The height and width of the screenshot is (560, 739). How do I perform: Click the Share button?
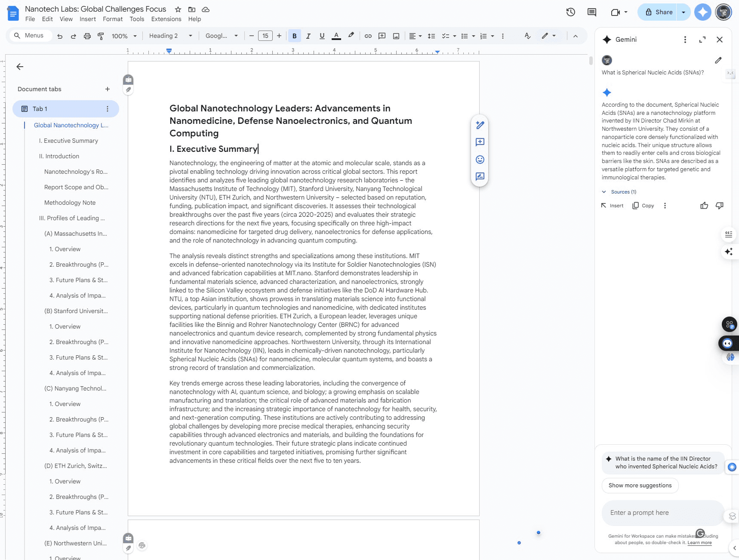[658, 12]
